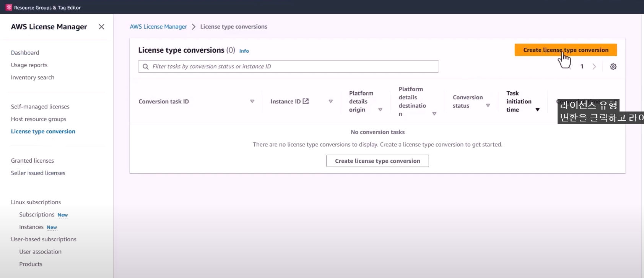The image size is (644, 278).
Task: Open User association in sidebar
Action: pos(40,252)
